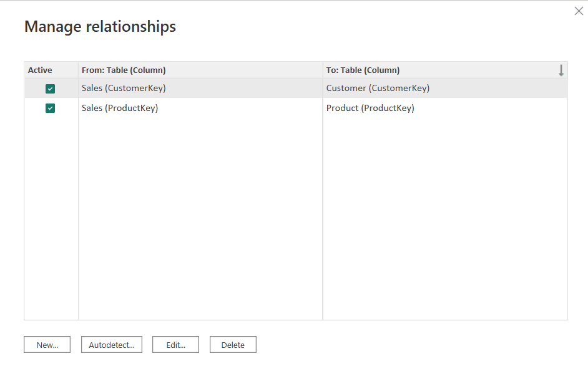This screenshot has width=588, height=366.
Task: Click the Manage relationships dialog title
Action: pos(100,27)
